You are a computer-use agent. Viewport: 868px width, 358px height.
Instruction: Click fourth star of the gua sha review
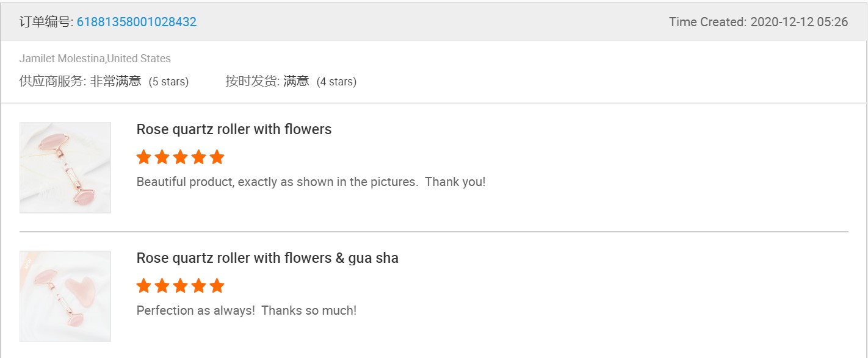[x=198, y=286]
